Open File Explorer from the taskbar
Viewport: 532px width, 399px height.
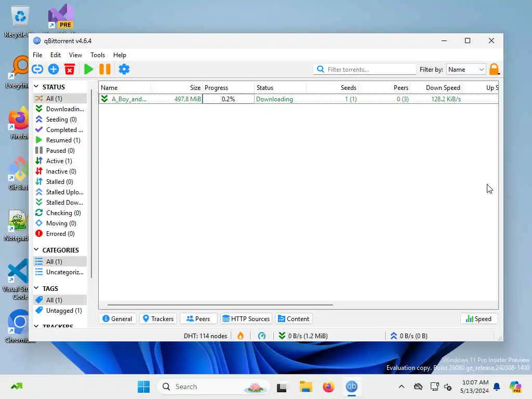305,387
